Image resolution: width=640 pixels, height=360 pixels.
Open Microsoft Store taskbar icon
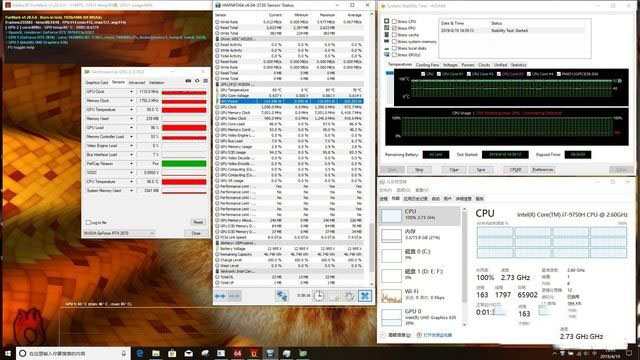point(172,353)
